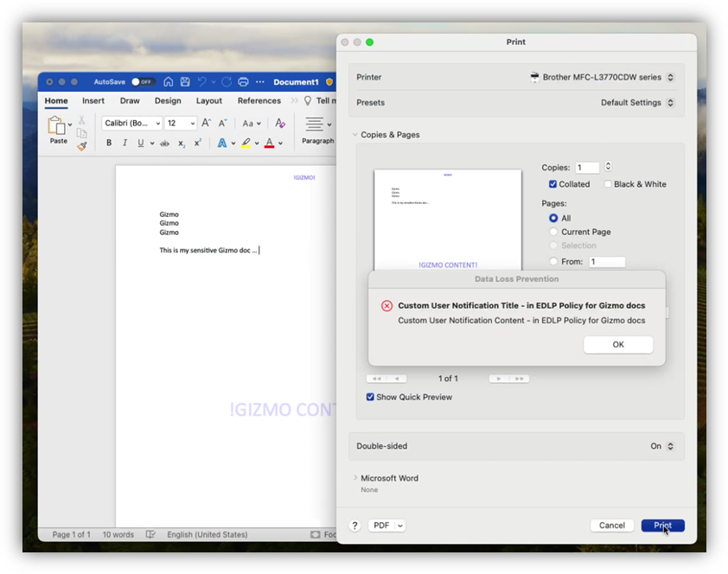Apply Underline formatting
This screenshot has width=728, height=574.
(140, 143)
